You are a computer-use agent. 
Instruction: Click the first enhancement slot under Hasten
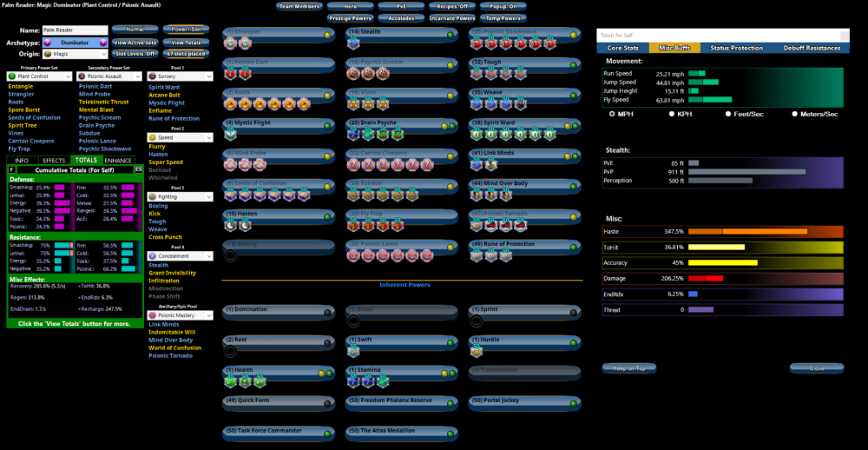click(x=230, y=224)
